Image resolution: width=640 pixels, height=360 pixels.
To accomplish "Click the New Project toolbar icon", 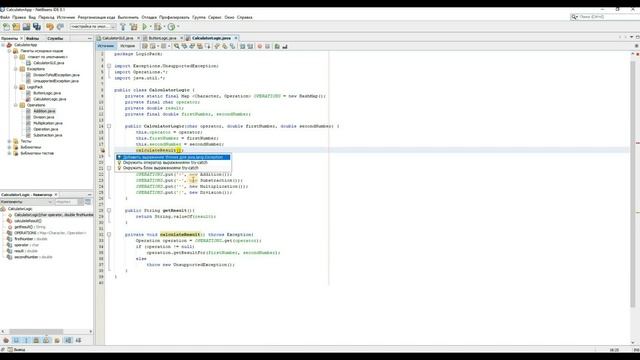I will pyautogui.click(x=16, y=27).
